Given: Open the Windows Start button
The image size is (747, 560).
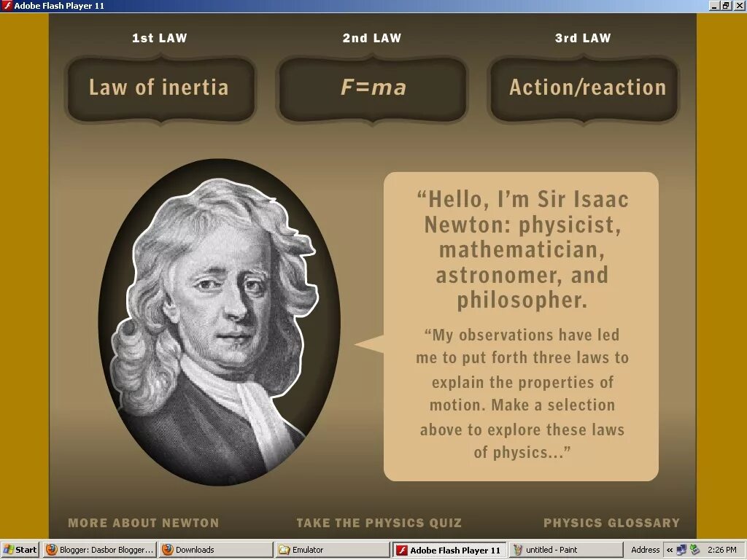Looking at the screenshot, I should click(x=20, y=550).
